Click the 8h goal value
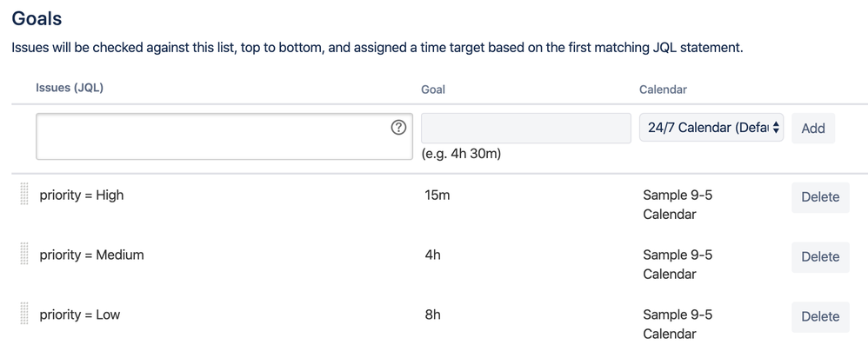Image resolution: width=868 pixels, height=351 pixels. pyautogui.click(x=433, y=315)
